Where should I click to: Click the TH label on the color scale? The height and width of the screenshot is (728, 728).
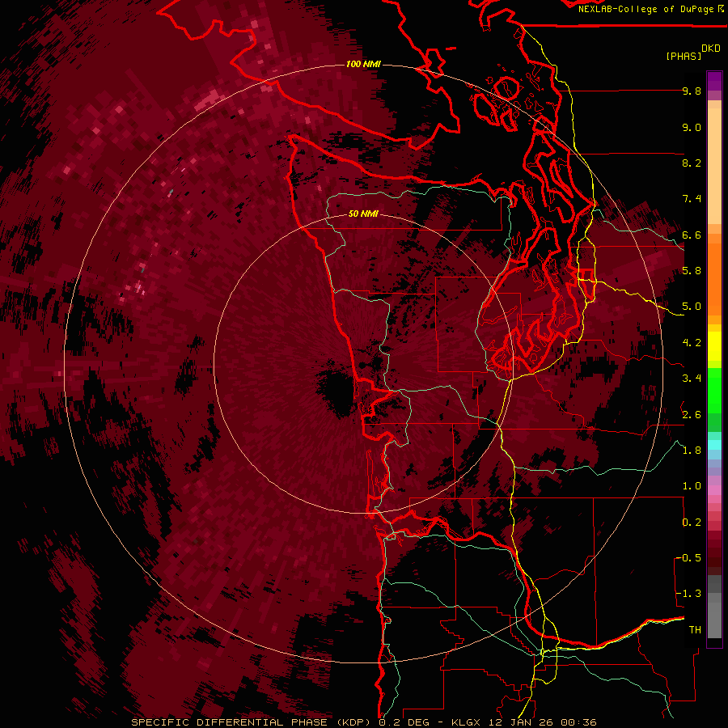click(x=695, y=630)
